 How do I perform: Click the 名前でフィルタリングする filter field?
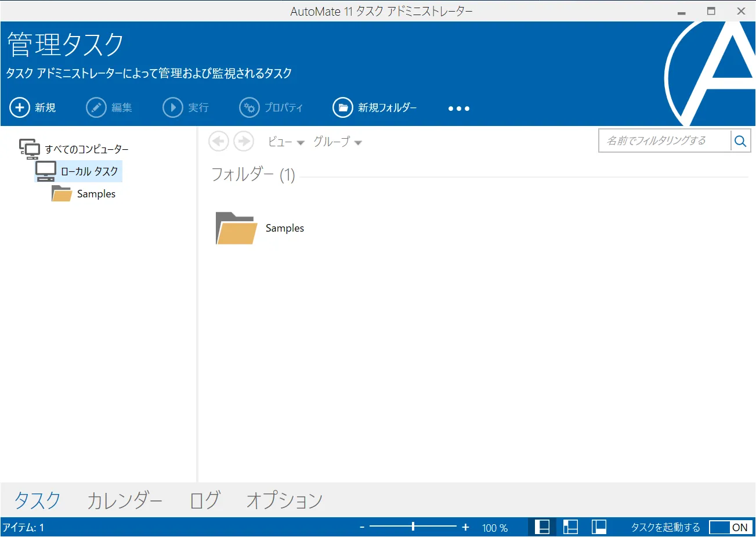[x=664, y=140]
